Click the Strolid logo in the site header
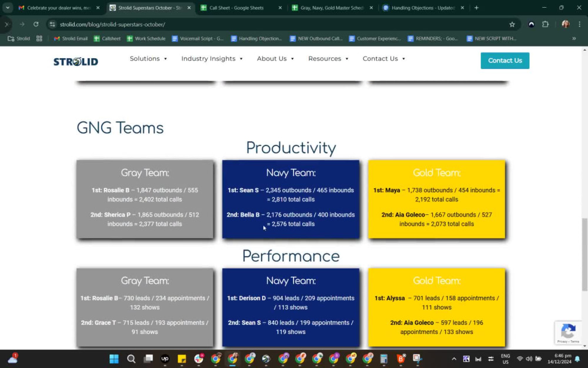This screenshot has height=368, width=588. click(76, 61)
